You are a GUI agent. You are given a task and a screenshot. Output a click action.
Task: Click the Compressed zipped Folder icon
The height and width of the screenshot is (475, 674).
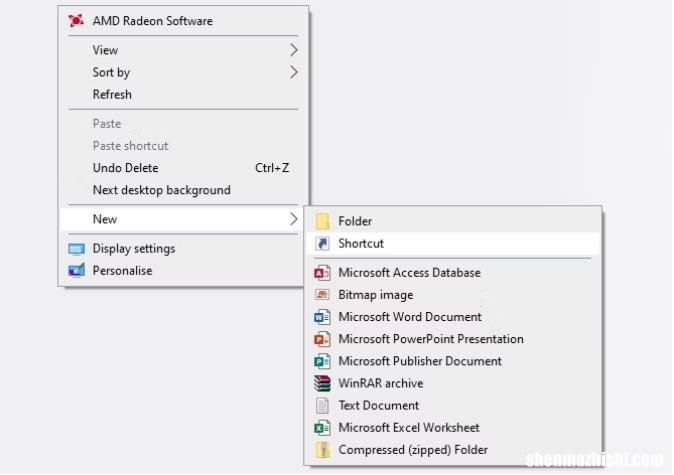[322, 450]
